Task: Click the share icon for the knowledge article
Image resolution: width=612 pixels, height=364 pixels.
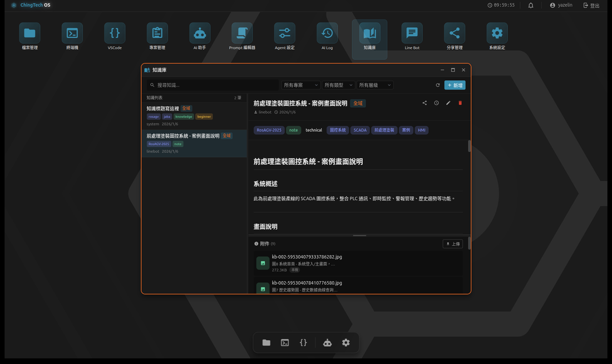Action: click(425, 103)
